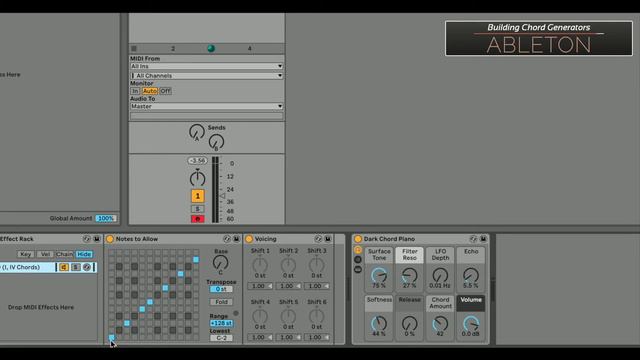Adjust the Volume macro knob

[471, 324]
